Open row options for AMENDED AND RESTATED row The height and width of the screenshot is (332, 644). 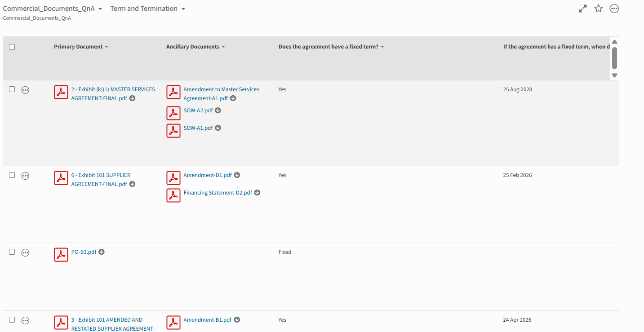(x=26, y=321)
